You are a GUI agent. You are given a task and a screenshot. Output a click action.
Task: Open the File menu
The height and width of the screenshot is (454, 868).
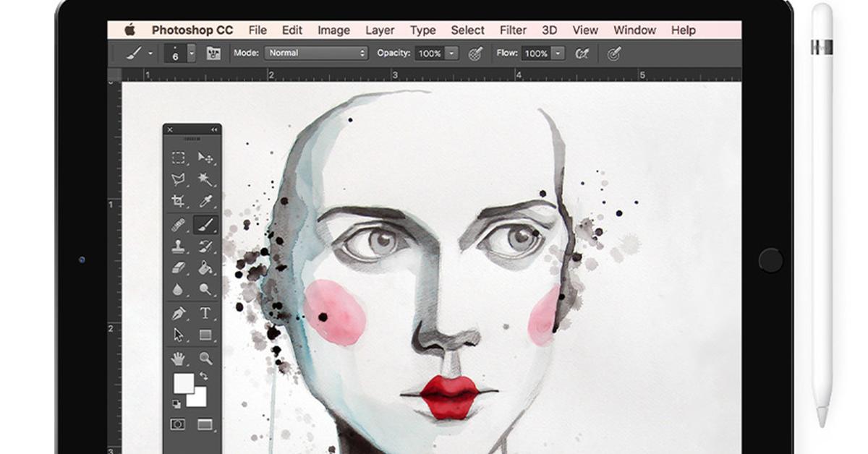[x=258, y=30]
